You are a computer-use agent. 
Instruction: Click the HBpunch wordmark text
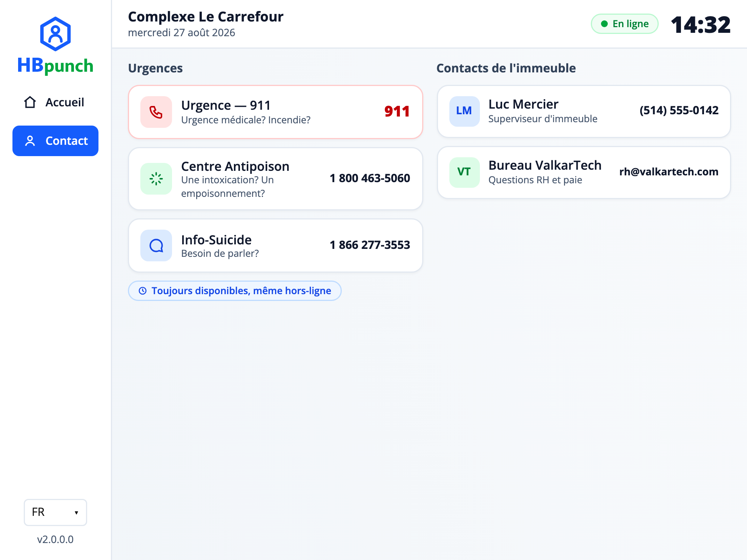point(55,66)
